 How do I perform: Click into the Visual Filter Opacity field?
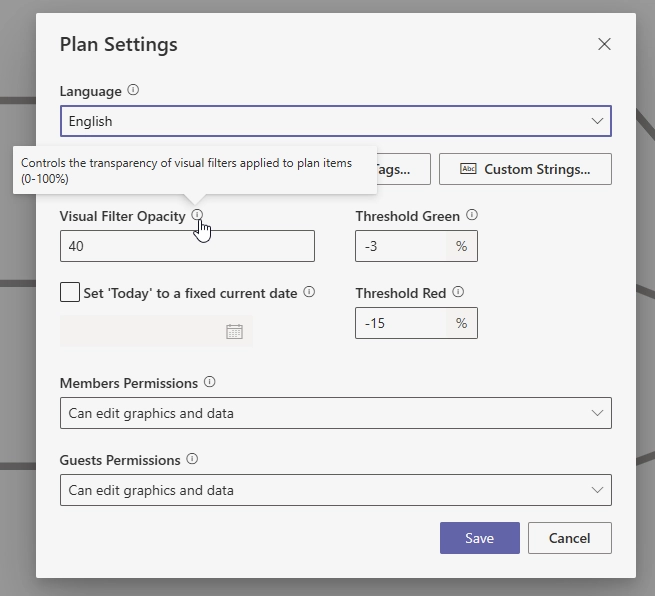point(187,246)
